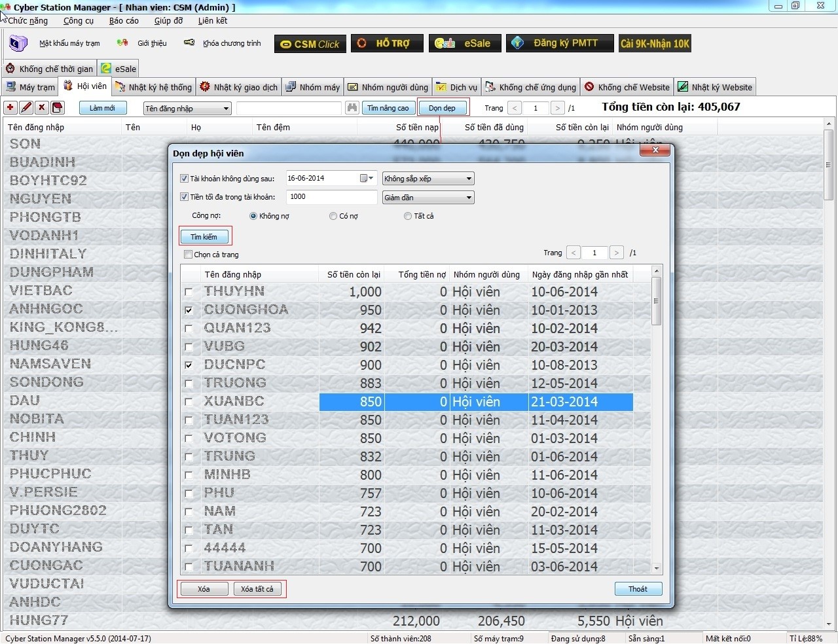The height and width of the screenshot is (644, 838).
Task: Expand the Giảm dần sort dropdown
Action: [x=428, y=198]
